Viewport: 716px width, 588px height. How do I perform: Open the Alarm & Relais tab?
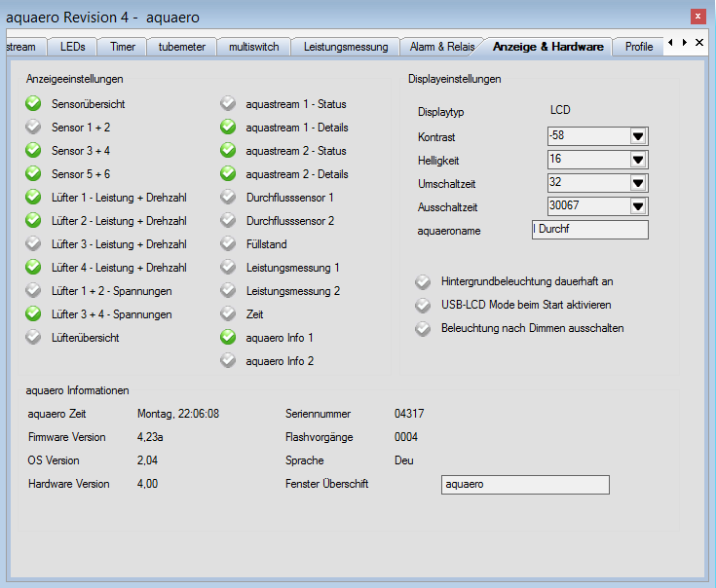(x=442, y=47)
